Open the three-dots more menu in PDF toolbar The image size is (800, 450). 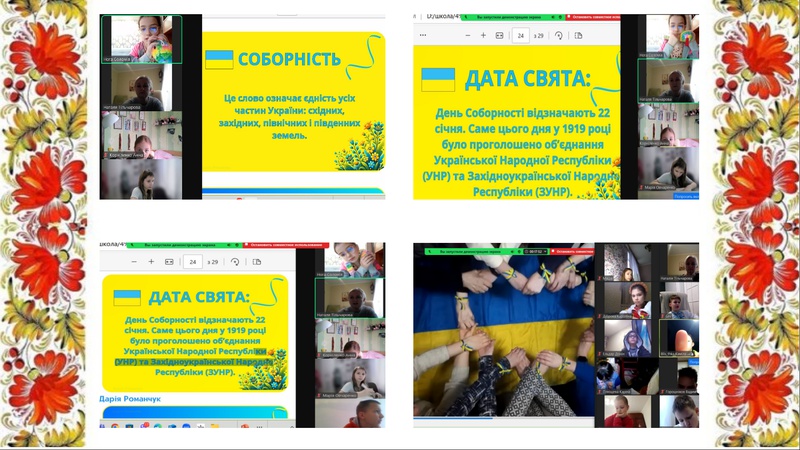422,35
